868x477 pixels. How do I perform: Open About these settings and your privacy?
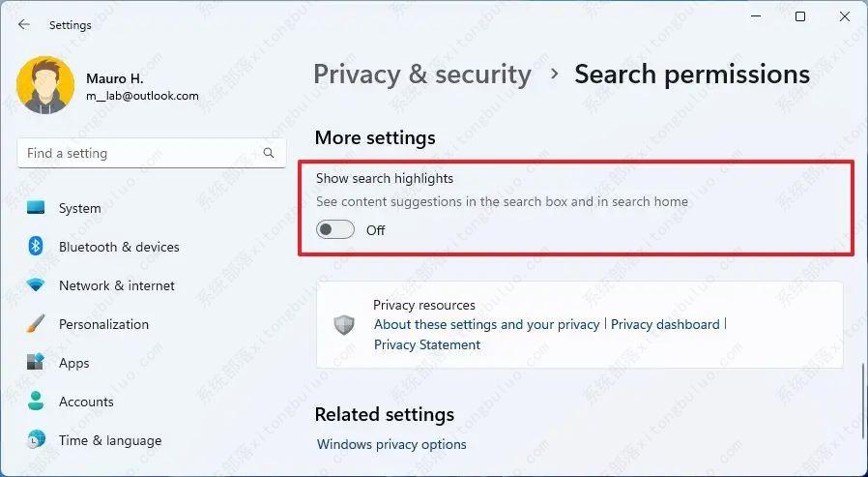click(x=486, y=324)
